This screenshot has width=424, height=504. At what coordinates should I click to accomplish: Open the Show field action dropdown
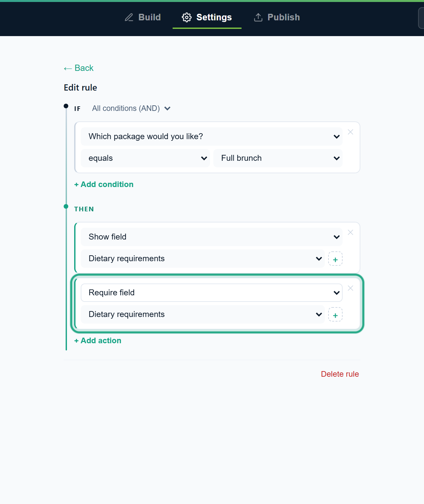click(x=212, y=237)
